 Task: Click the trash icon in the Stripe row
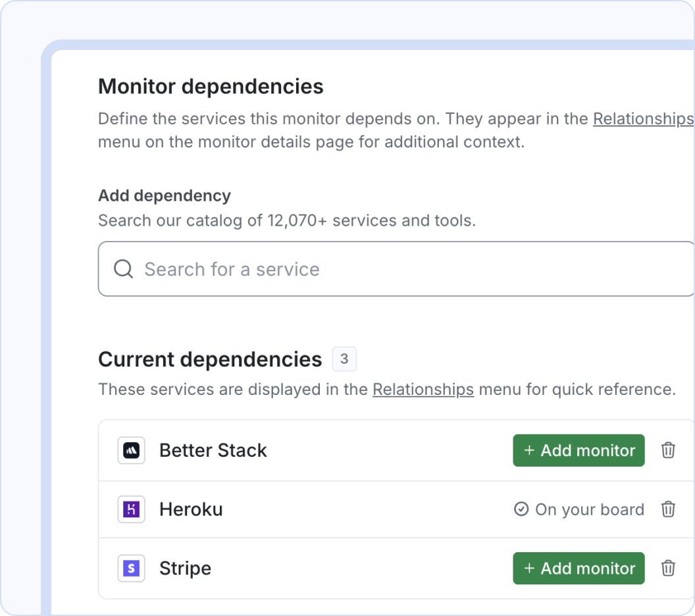click(668, 568)
